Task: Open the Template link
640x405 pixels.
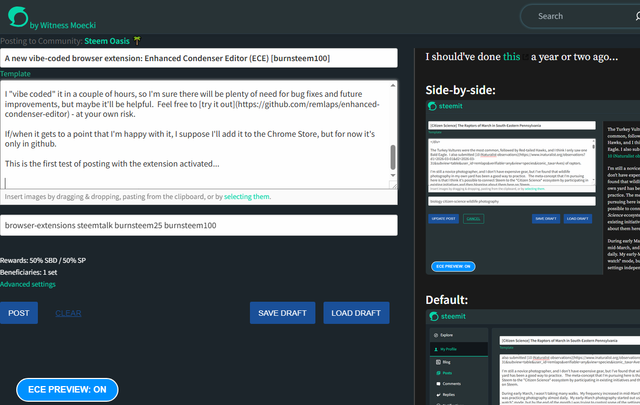Action: coord(15,74)
